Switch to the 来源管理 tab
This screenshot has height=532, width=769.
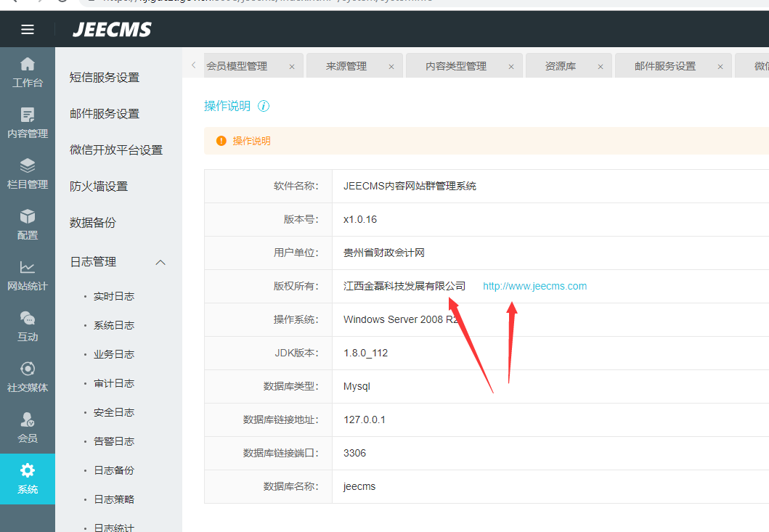pyautogui.click(x=346, y=66)
